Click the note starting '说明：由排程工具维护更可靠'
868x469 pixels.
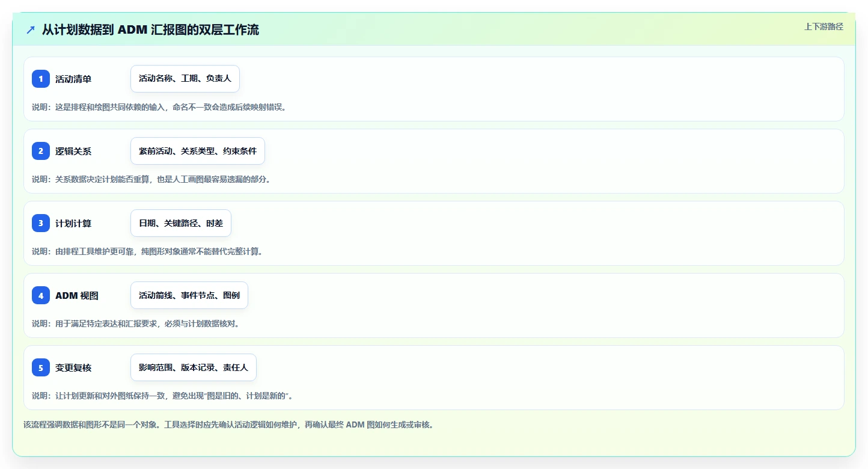[147, 251]
